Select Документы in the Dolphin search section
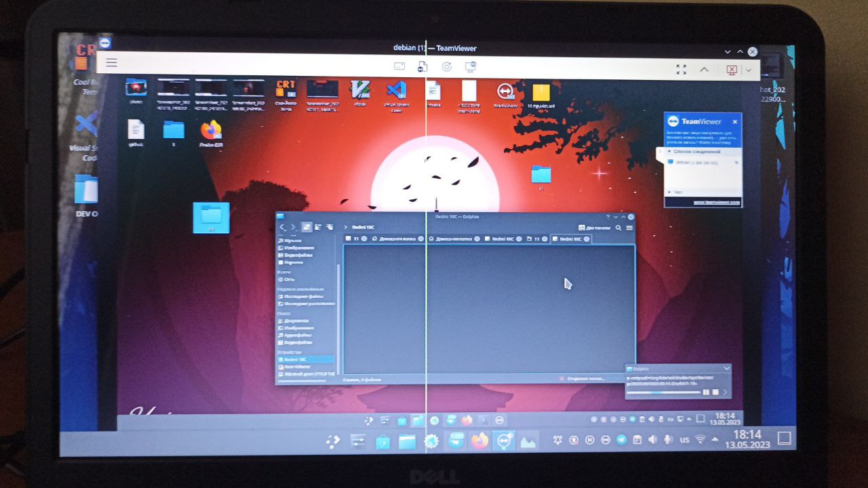Viewport: 868px width, 488px height. (x=294, y=321)
